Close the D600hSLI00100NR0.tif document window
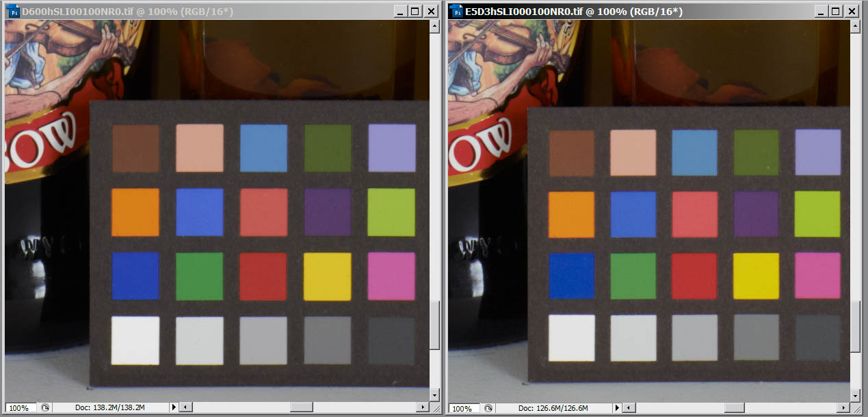The width and height of the screenshot is (868, 417). (431, 12)
